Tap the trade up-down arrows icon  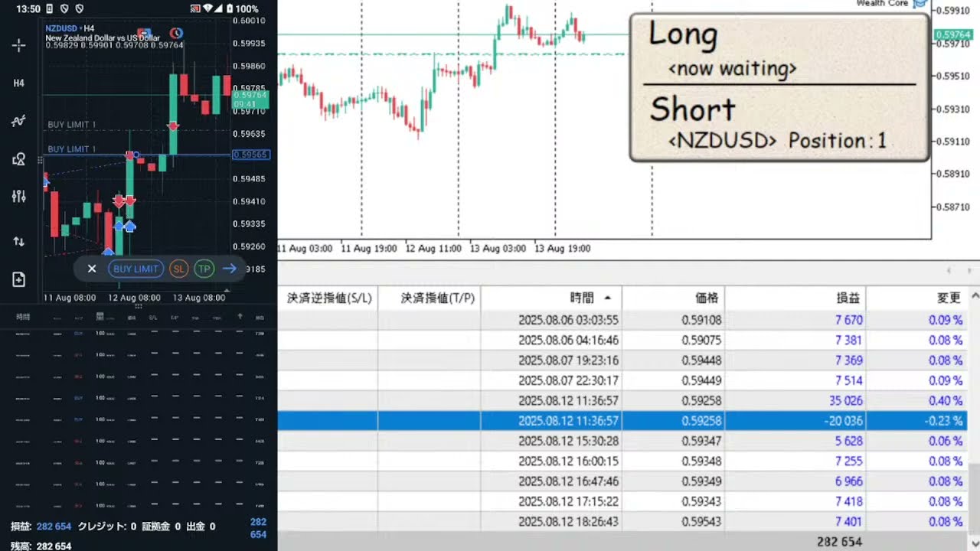coord(19,241)
